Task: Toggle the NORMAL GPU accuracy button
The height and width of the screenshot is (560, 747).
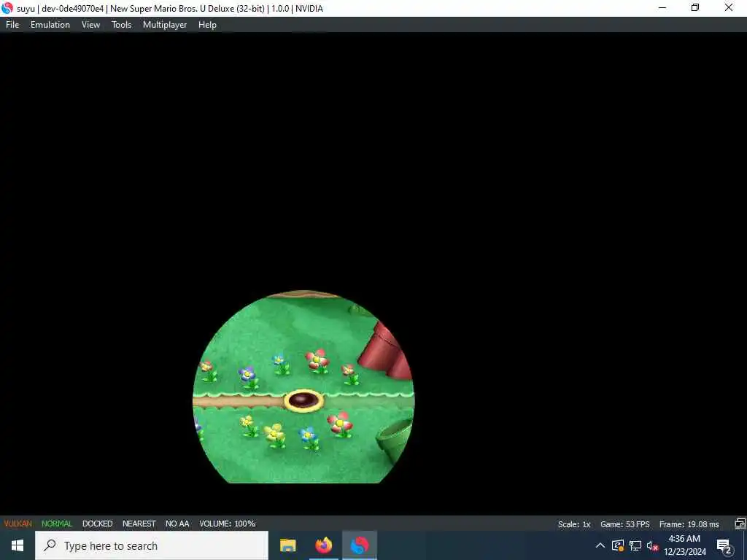Action: click(57, 524)
